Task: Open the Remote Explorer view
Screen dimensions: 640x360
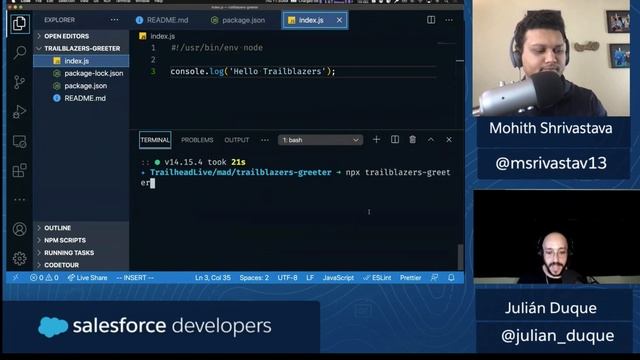Action: 19,141
